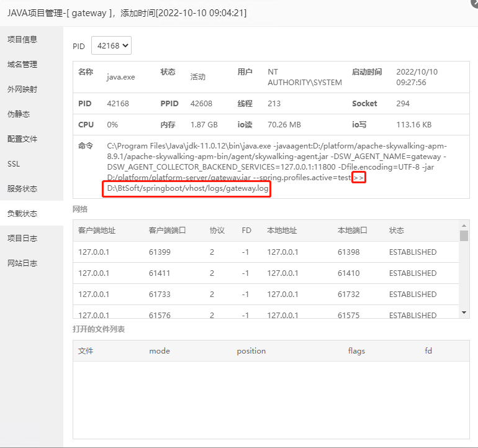Image resolution: width=478 pixels, height=448 pixels.
Task: Select the network row with port 61399
Action: (266, 252)
